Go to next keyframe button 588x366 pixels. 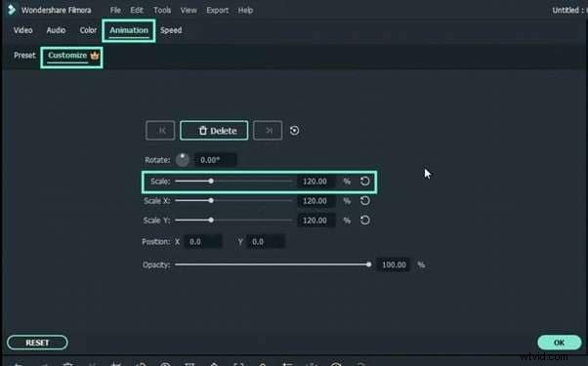tap(268, 131)
